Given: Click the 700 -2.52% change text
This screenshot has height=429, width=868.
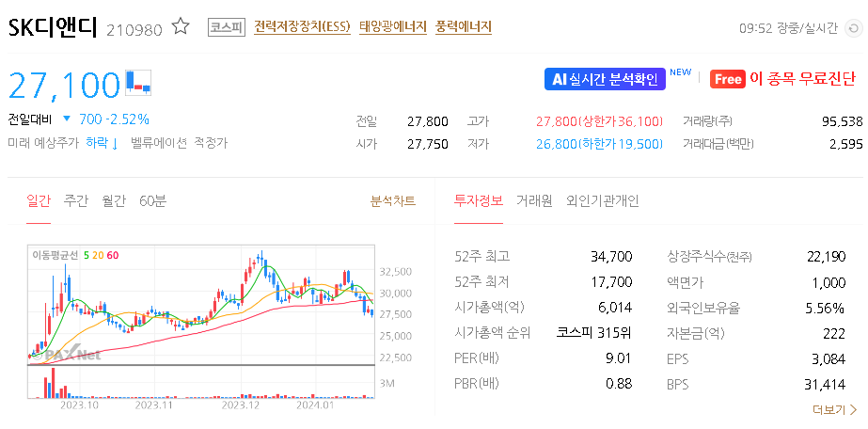Looking at the screenshot, I should 114,119.
